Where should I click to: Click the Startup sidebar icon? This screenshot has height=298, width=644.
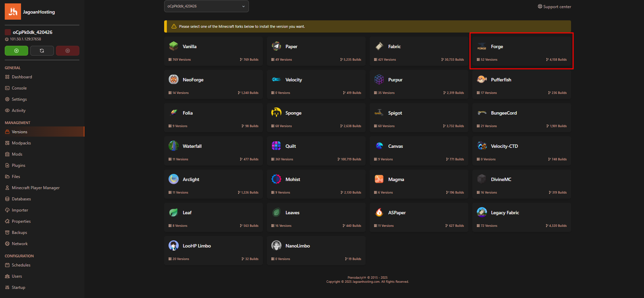(x=7, y=287)
